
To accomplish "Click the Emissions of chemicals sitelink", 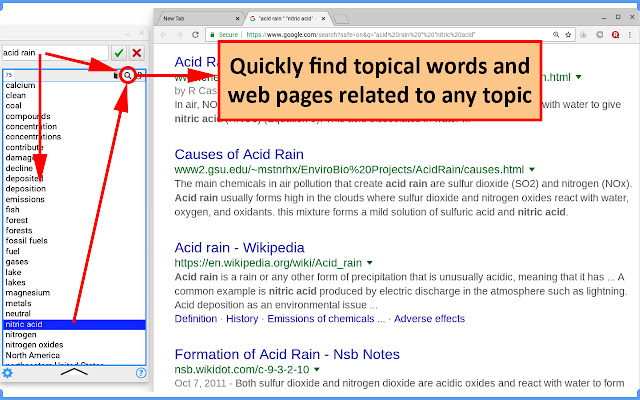I will click(x=326, y=319).
